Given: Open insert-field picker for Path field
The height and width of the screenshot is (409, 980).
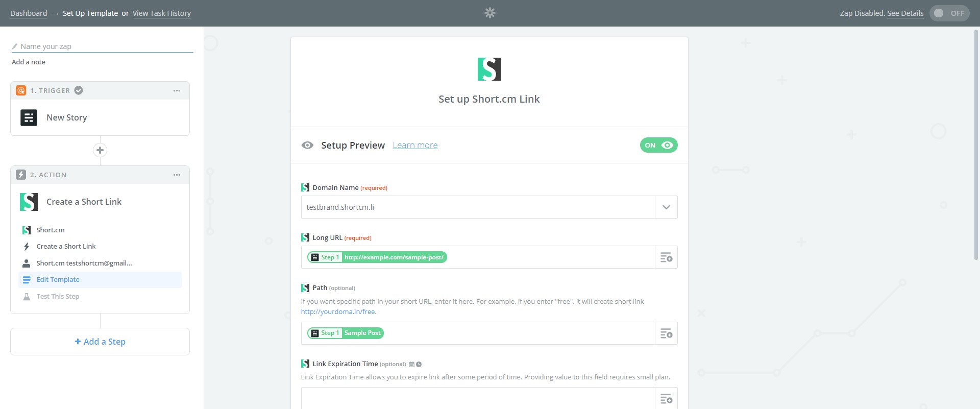Looking at the screenshot, I should (x=666, y=333).
